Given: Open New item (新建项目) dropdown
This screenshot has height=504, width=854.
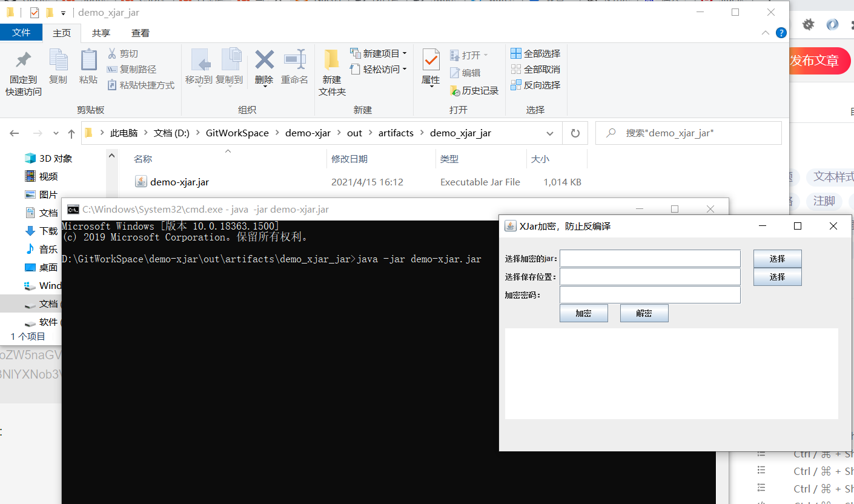Looking at the screenshot, I should 379,54.
